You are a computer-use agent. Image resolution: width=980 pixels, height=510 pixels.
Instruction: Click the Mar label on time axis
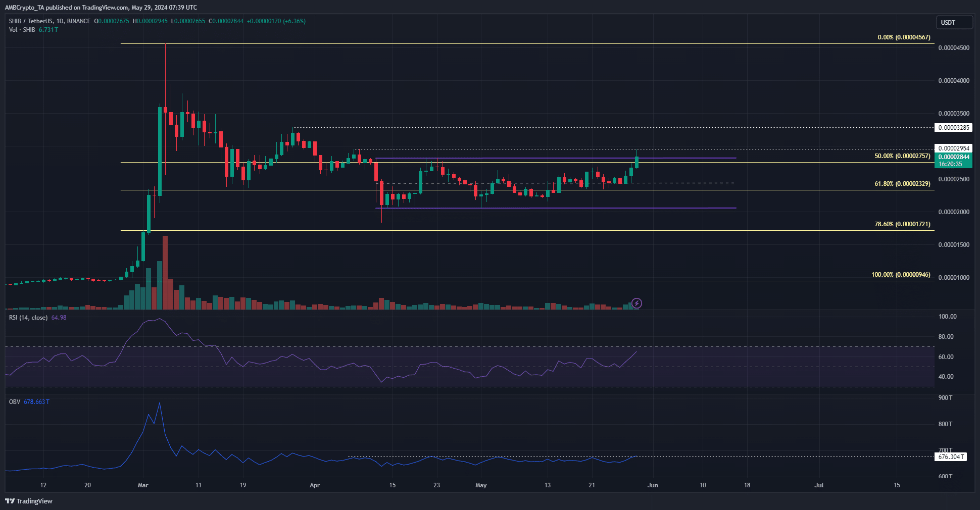coord(143,485)
